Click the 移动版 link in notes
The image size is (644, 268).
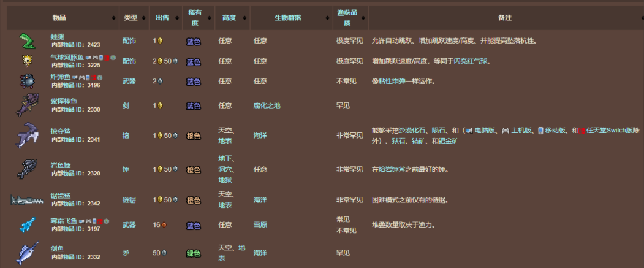555,131
